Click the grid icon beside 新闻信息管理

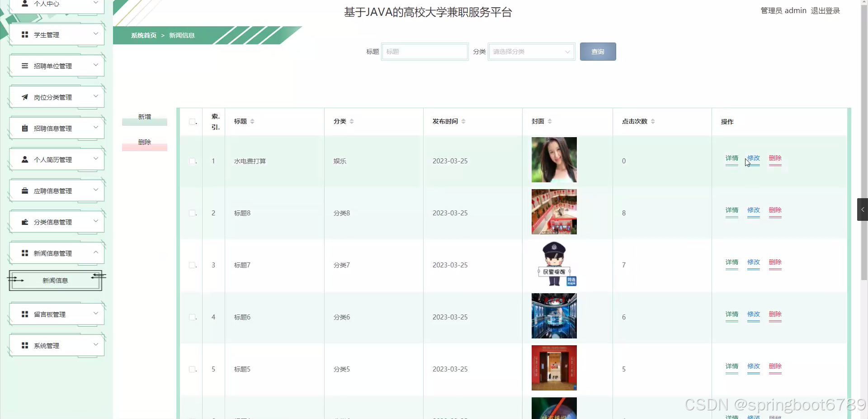[25, 253]
